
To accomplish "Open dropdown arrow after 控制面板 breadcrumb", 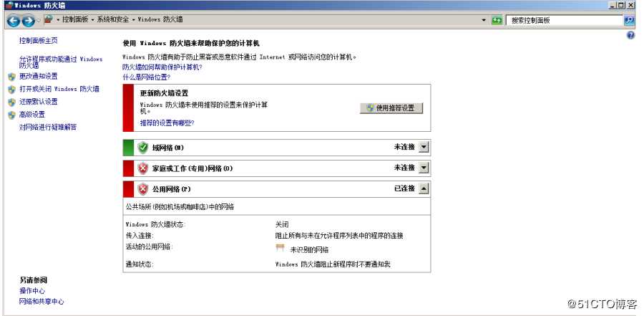I will 93,20.
